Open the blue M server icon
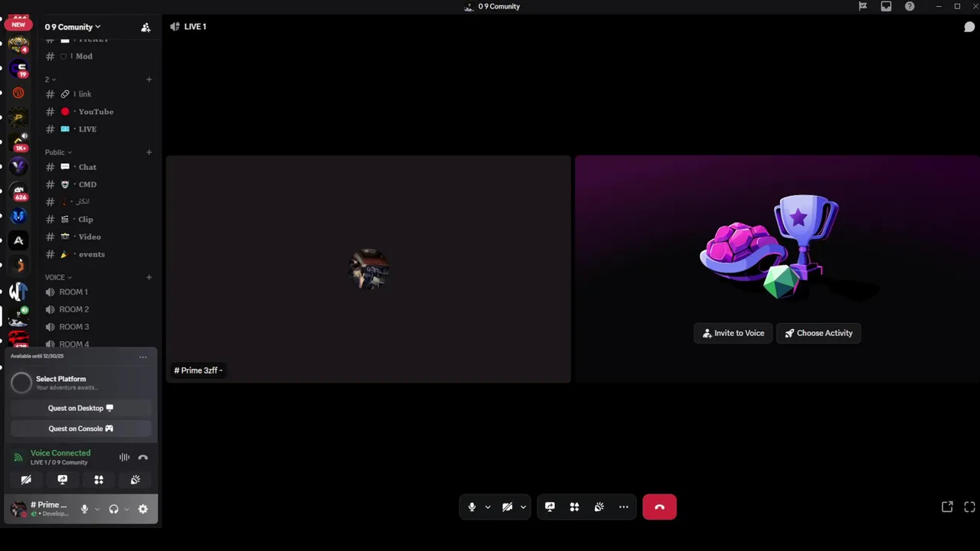Screen dimensions: 980x551 [19, 216]
